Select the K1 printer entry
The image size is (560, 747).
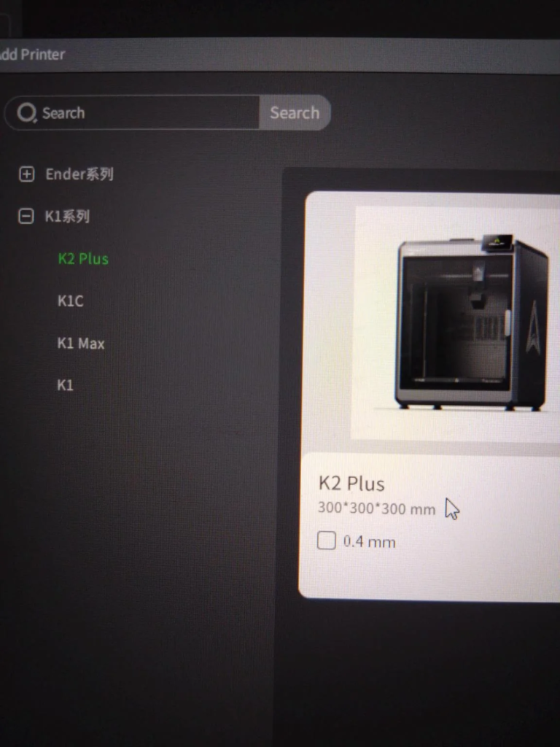click(x=66, y=385)
